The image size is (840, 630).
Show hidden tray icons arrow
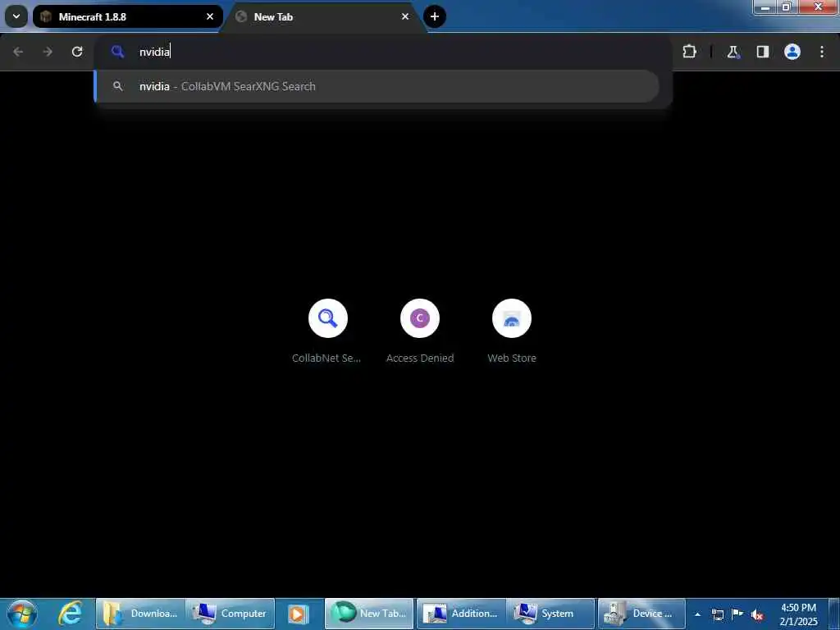click(x=697, y=614)
